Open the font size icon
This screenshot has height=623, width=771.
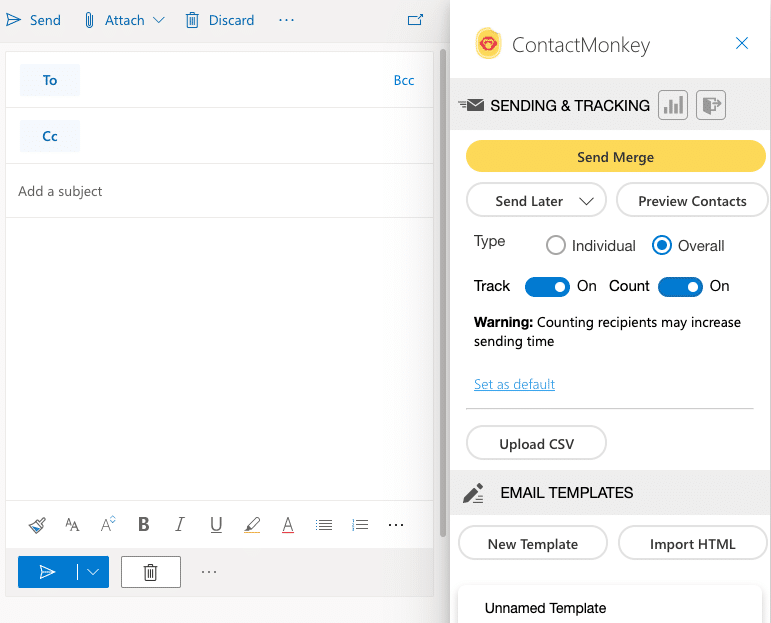tap(72, 525)
